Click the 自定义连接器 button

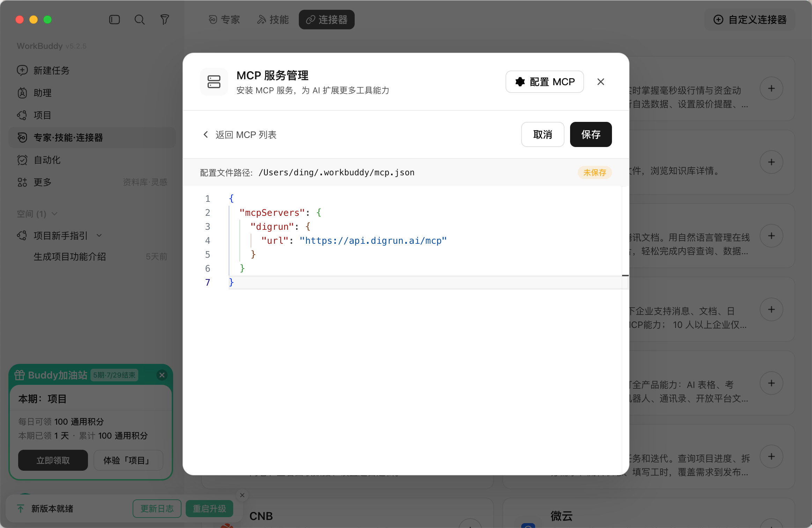click(750, 20)
